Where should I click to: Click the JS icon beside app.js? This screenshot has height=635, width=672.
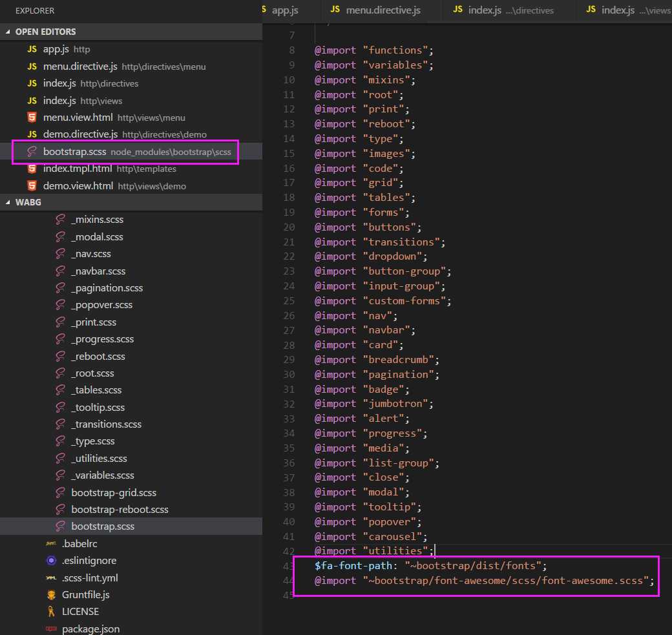click(32, 49)
